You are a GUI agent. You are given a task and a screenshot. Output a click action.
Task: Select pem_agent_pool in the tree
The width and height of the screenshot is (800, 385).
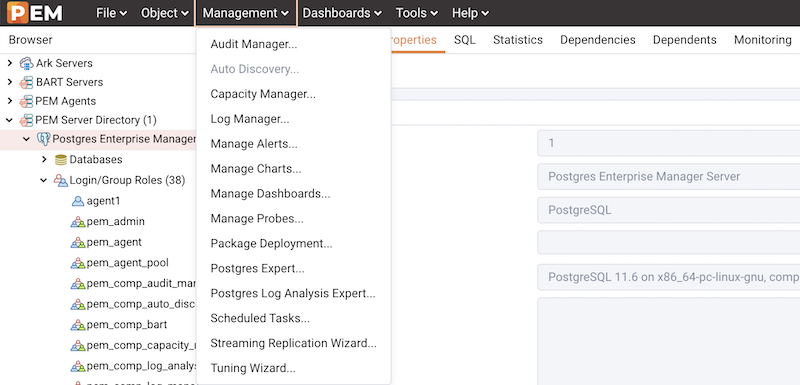(x=128, y=263)
